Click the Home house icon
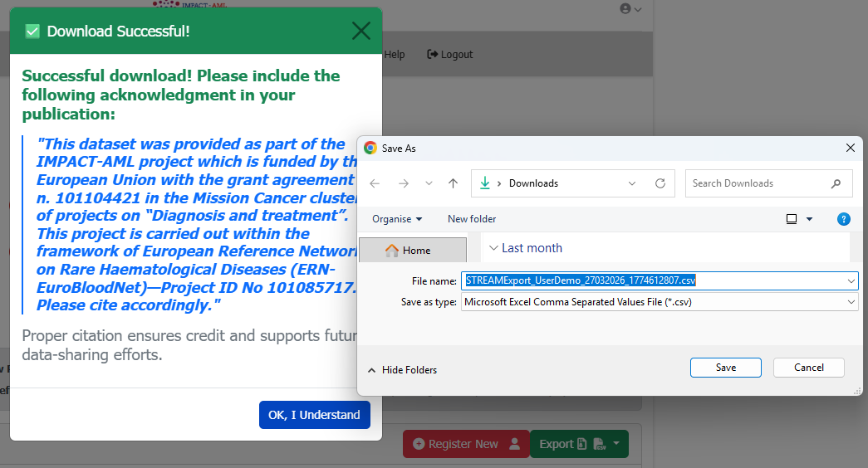 392,251
